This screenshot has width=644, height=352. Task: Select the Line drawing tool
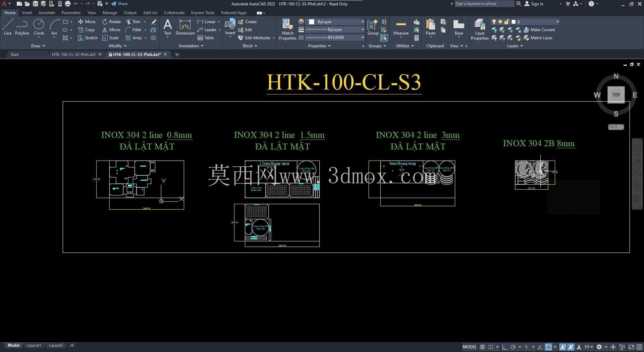pyautogui.click(x=8, y=27)
